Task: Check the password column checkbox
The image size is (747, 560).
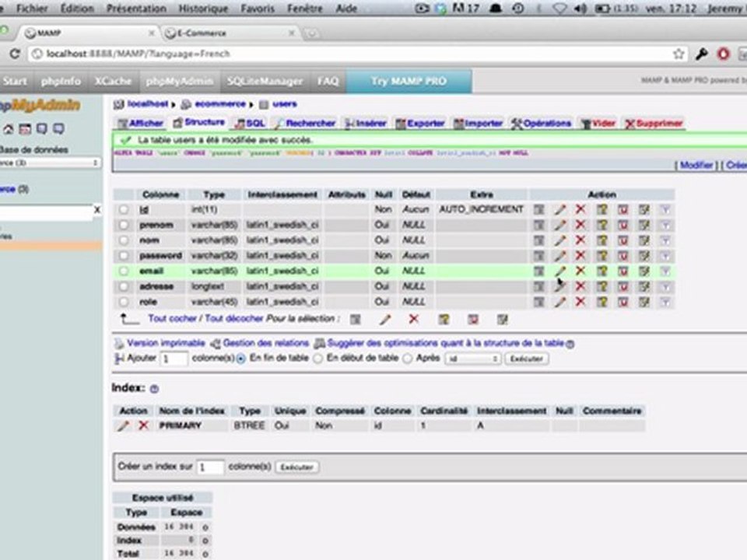Action: click(124, 256)
